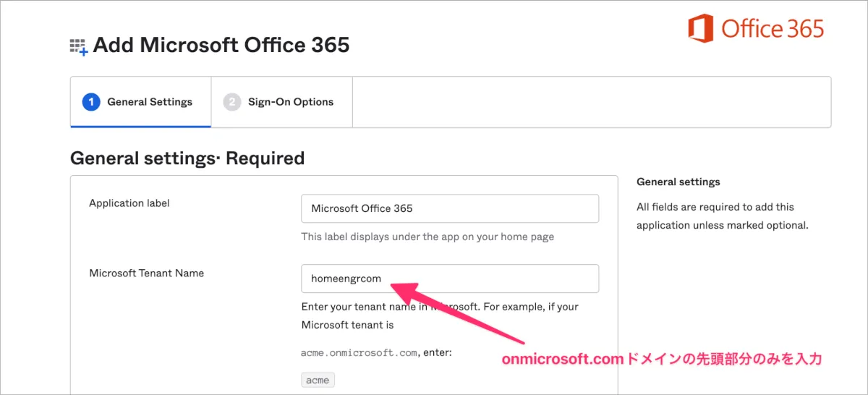The height and width of the screenshot is (395, 868).
Task: Click the sidebar "General settings" help heading
Action: (x=678, y=182)
